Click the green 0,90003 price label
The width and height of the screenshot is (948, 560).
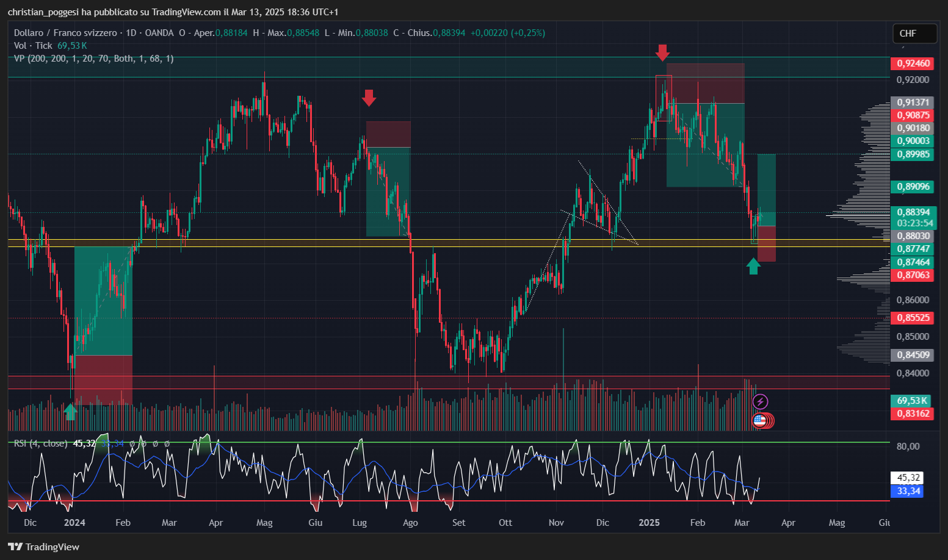(913, 141)
